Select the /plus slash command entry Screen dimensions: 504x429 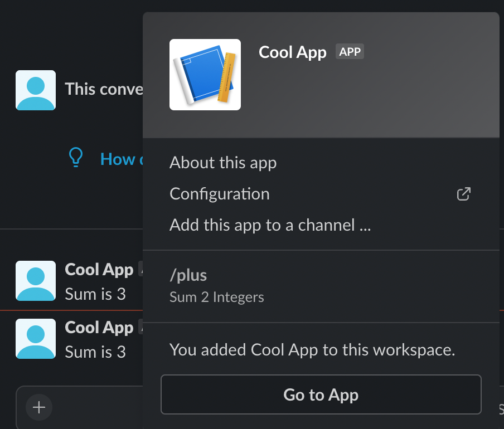188,275
